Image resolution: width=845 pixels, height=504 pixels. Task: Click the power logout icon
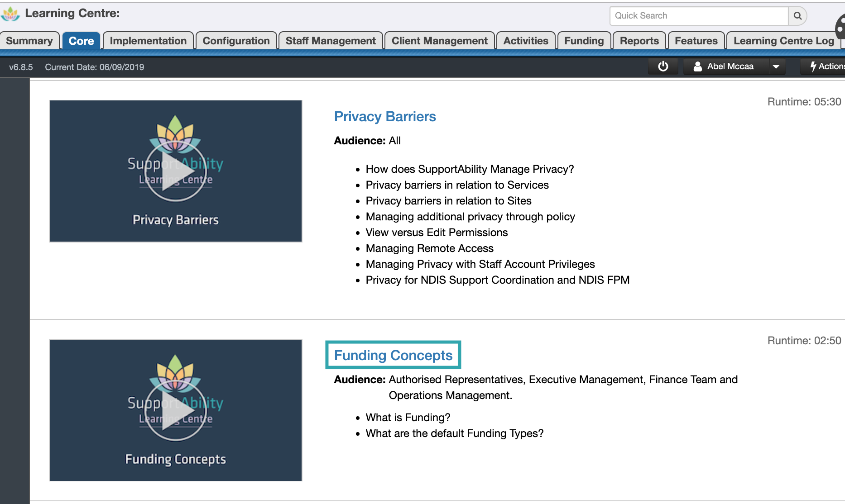tap(663, 66)
